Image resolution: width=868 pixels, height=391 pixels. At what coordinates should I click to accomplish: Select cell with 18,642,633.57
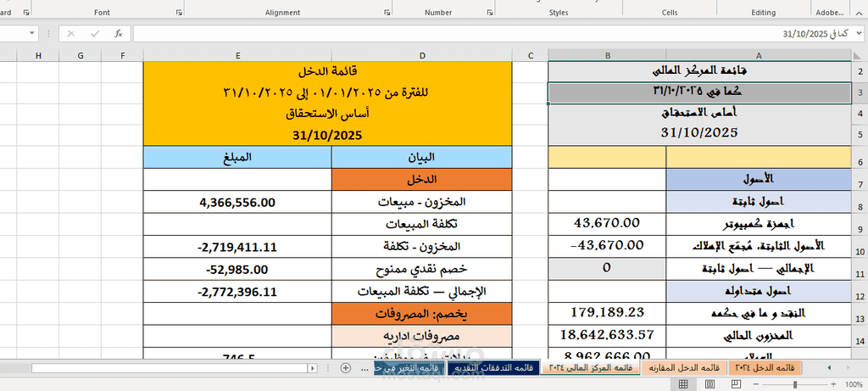(607, 335)
